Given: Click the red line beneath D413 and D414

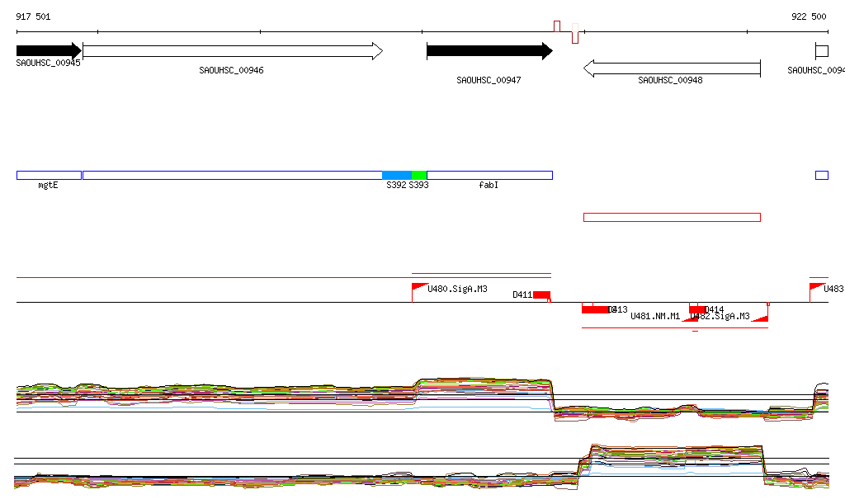Looking at the screenshot, I should coord(675,327).
